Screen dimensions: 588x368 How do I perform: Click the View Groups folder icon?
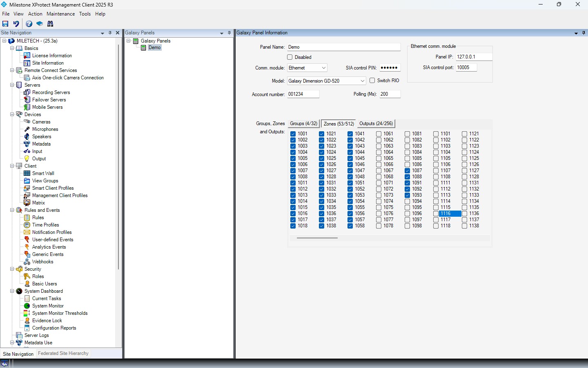(x=27, y=181)
